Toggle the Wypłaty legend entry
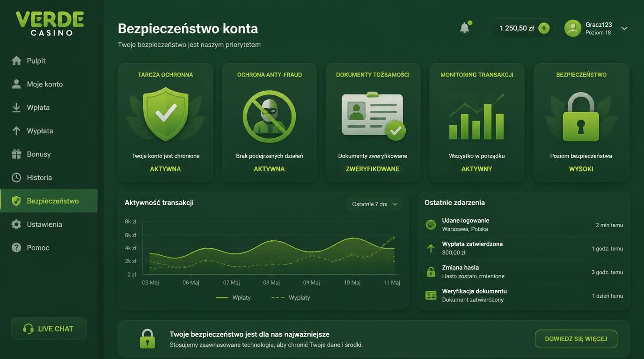The width and height of the screenshot is (644, 359). point(291,298)
